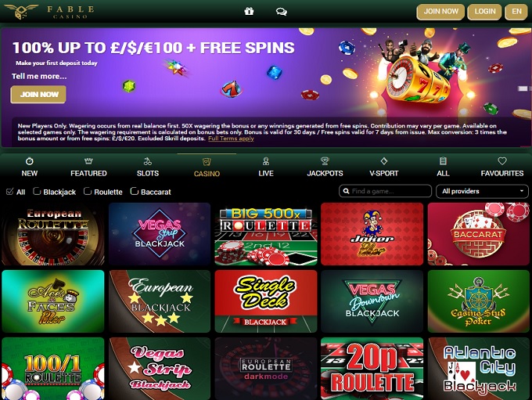
Task: Toggle the All games filter checkbox
Action: (x=10, y=192)
